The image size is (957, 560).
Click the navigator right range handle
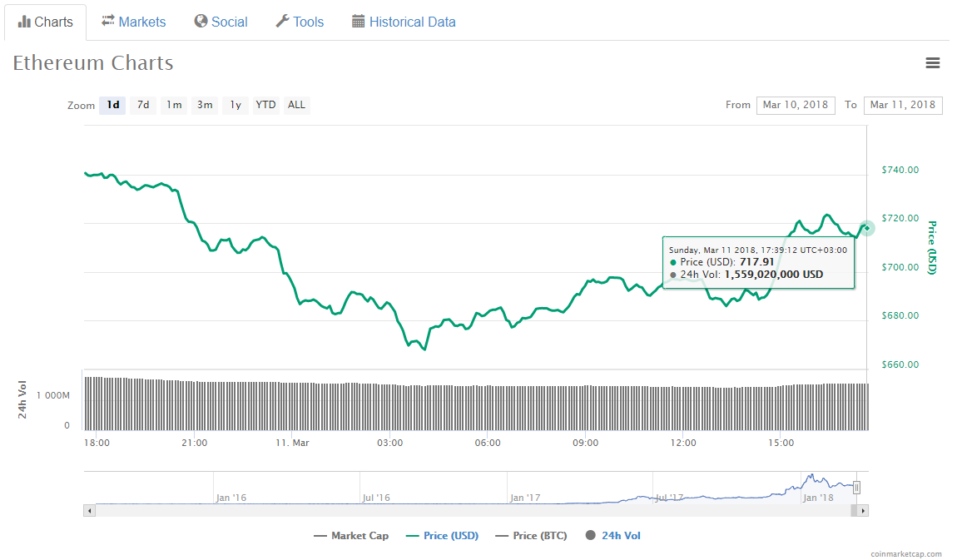tap(856, 488)
